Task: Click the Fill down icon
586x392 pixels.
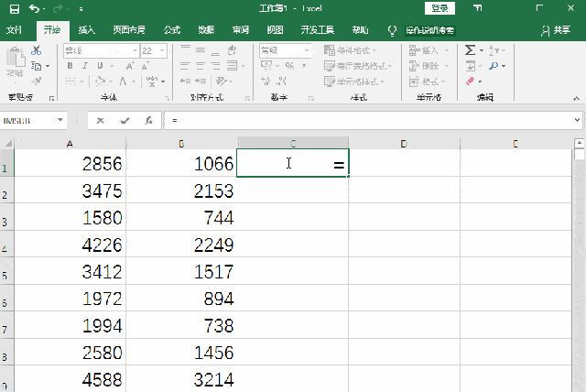Action: coord(470,66)
